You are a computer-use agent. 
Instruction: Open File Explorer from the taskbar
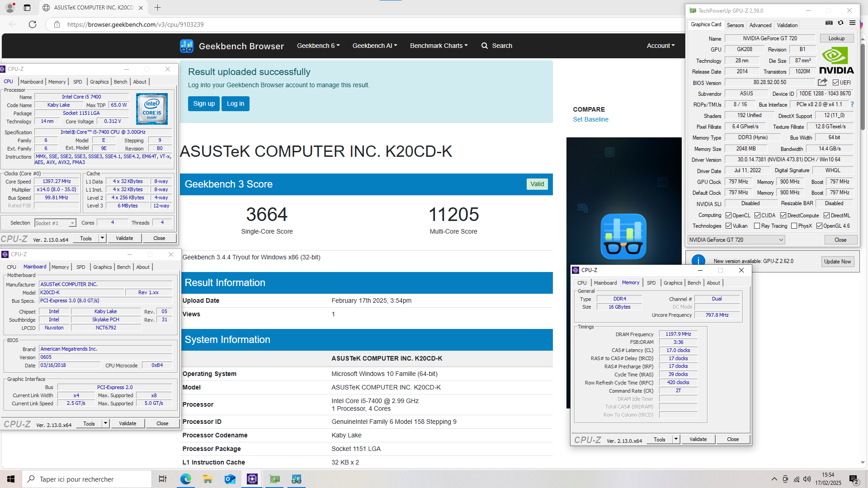tap(208, 479)
